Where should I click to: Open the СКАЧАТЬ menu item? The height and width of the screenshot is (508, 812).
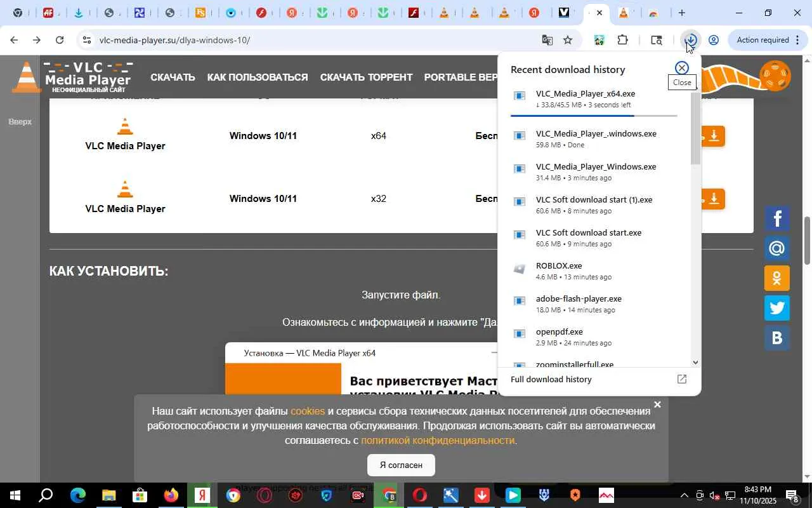coord(173,77)
